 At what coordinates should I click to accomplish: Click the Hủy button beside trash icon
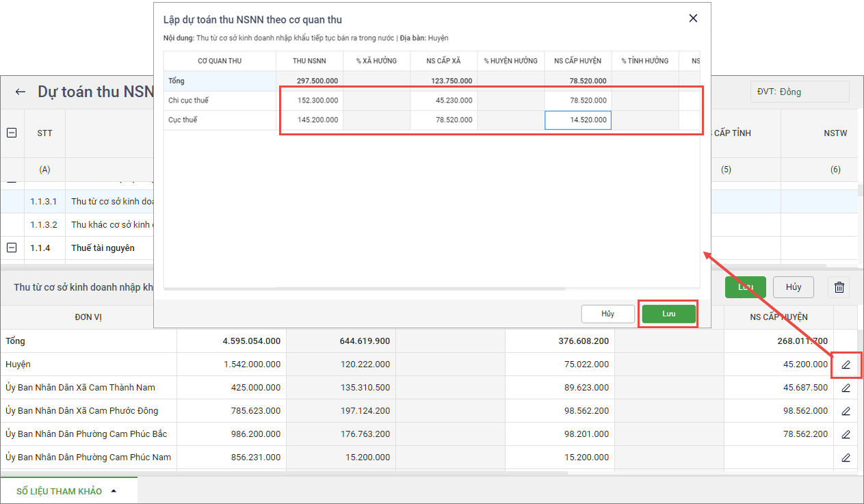coord(793,287)
